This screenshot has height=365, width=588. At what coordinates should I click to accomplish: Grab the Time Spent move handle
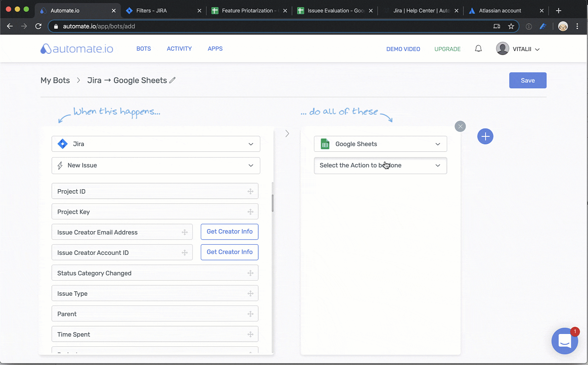[250, 334]
